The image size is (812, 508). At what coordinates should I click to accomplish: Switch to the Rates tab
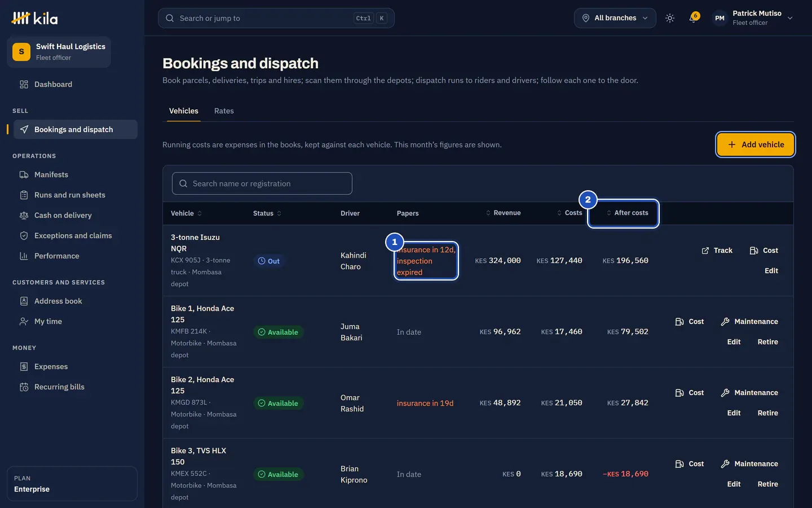[224, 111]
